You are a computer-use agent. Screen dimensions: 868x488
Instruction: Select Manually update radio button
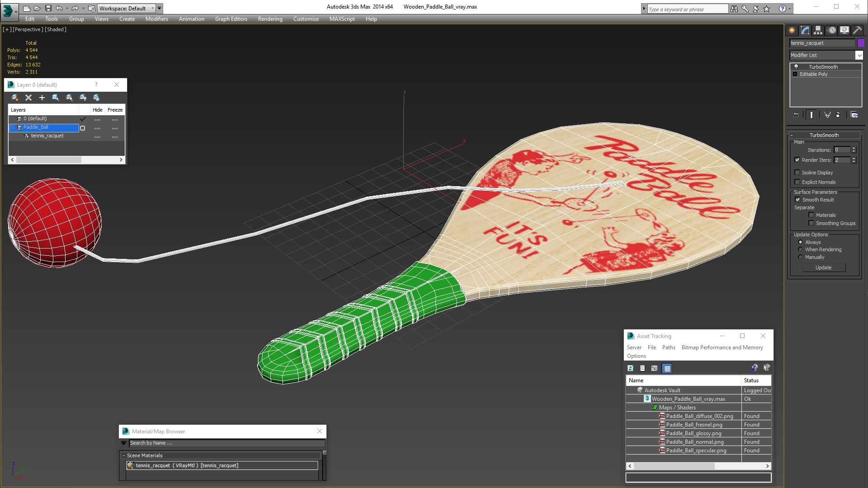pyautogui.click(x=801, y=257)
